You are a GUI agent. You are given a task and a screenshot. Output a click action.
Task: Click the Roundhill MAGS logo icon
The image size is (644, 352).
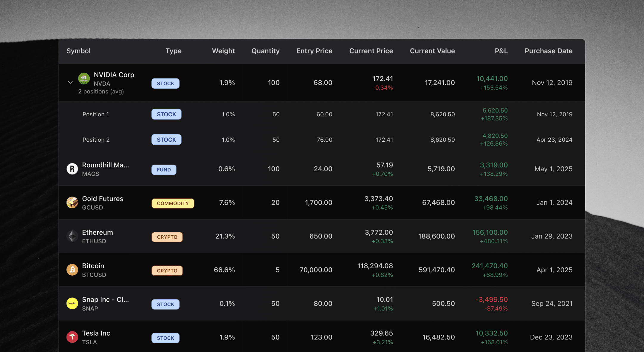click(72, 169)
